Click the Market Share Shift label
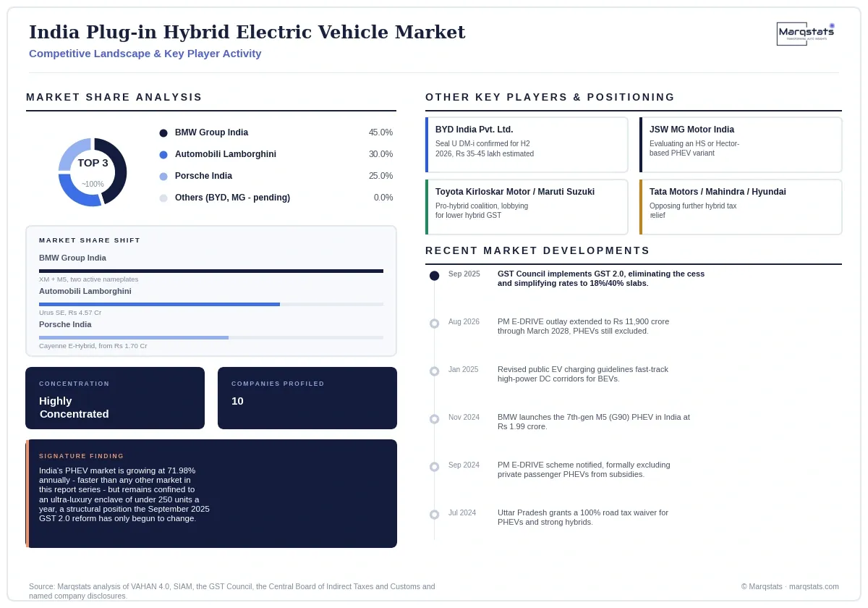This screenshot has width=868, height=608. point(90,240)
